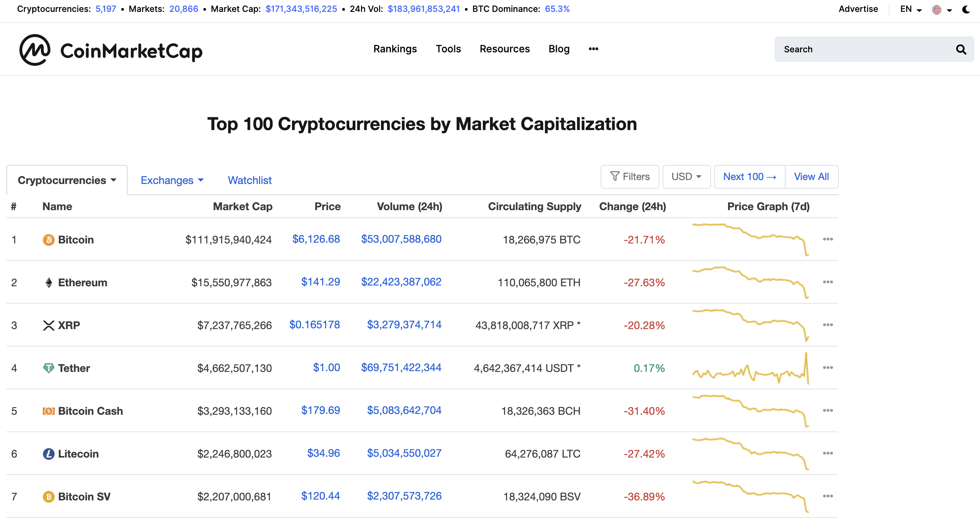980x521 pixels.
Task: Click the View All link
Action: click(x=811, y=177)
